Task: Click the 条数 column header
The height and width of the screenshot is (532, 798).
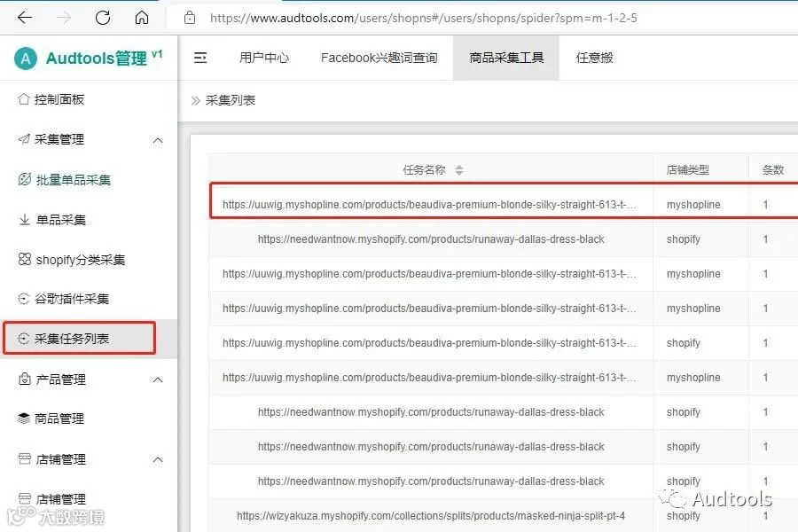Action: (773, 170)
